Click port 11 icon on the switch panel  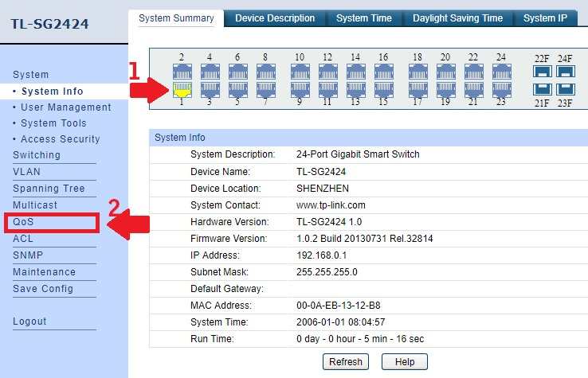pos(328,90)
